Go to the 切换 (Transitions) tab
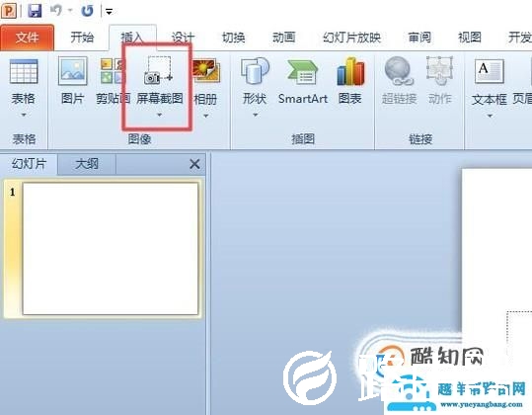The height and width of the screenshot is (415, 532). pyautogui.click(x=233, y=37)
